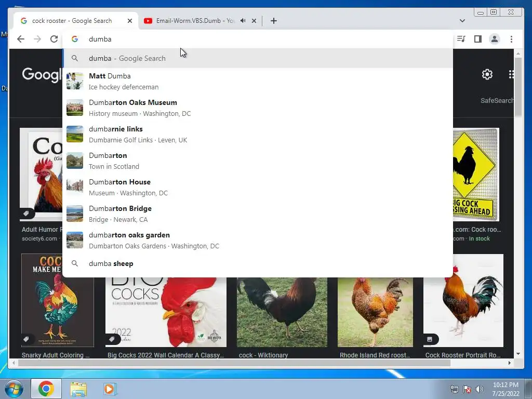This screenshot has height=399, width=532.
Task: Close the cock rooster Google Search tab
Action: tap(129, 21)
